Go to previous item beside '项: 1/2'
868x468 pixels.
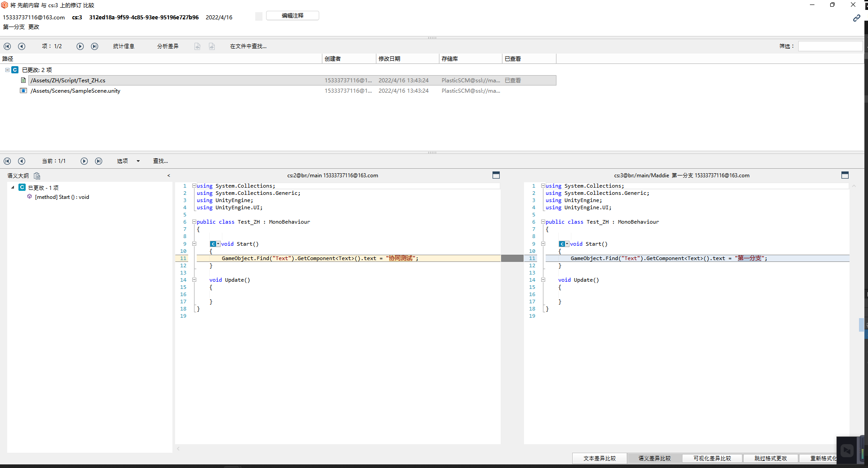(x=22, y=46)
